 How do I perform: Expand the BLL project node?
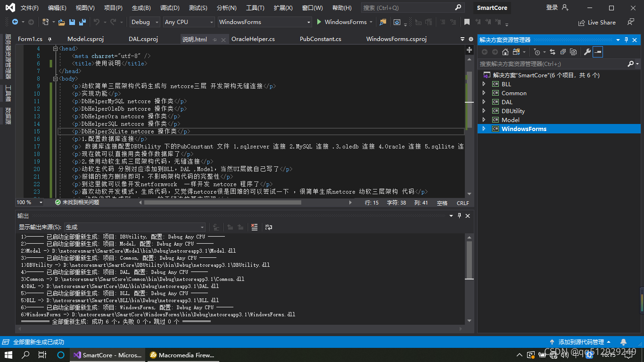pos(484,84)
